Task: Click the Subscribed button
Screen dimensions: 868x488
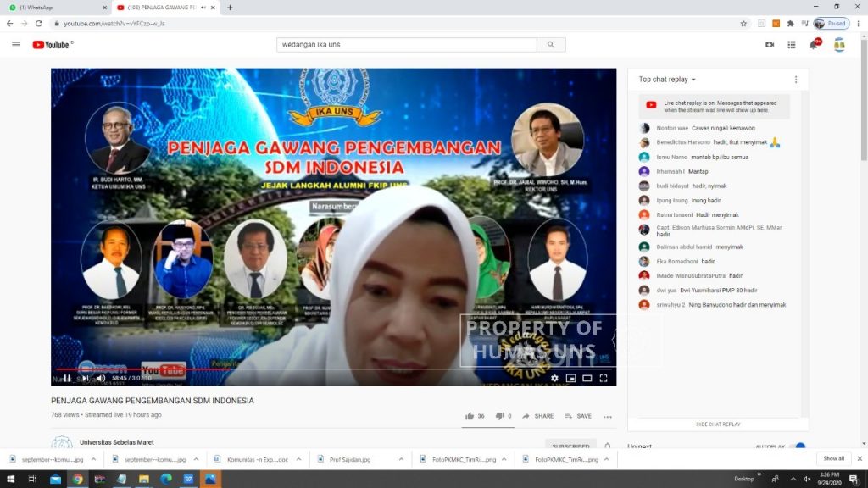Action: pyautogui.click(x=570, y=446)
